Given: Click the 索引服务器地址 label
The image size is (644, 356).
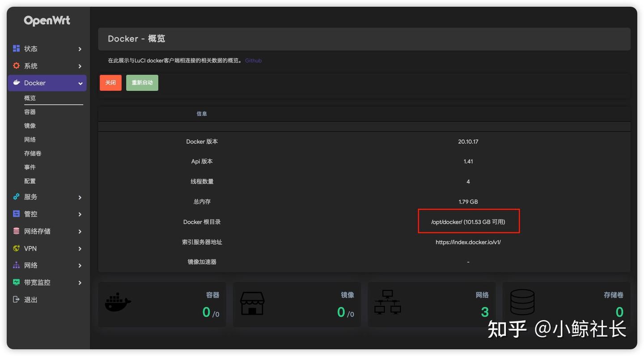Looking at the screenshot, I should pos(202,242).
